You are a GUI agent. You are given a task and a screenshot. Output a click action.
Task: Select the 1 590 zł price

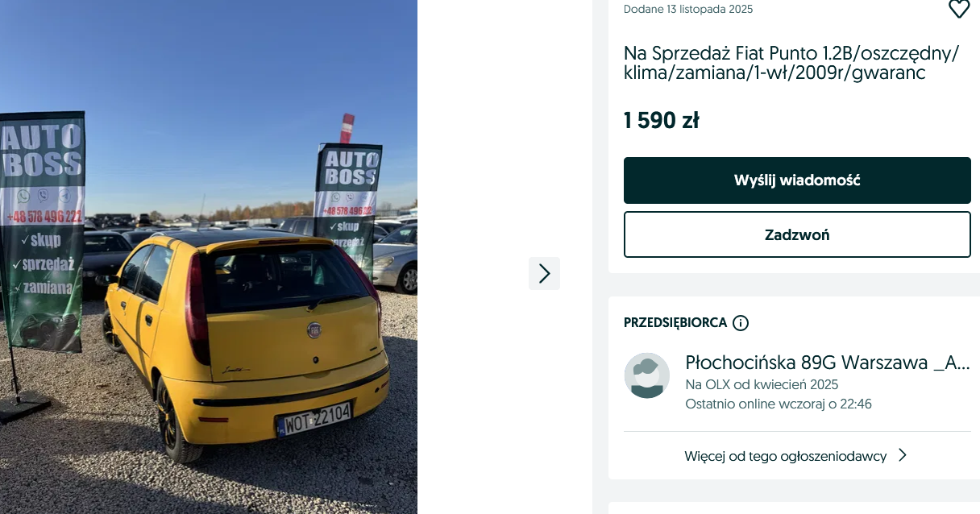click(662, 121)
